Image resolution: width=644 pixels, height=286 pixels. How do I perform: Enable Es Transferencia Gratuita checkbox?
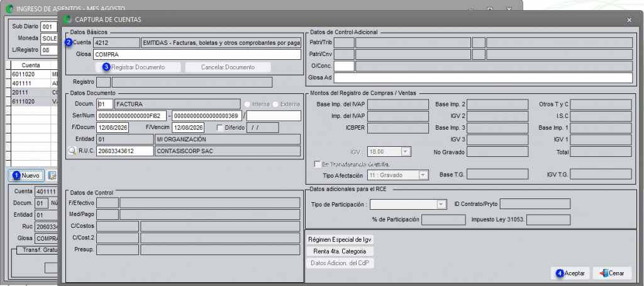tap(317, 164)
